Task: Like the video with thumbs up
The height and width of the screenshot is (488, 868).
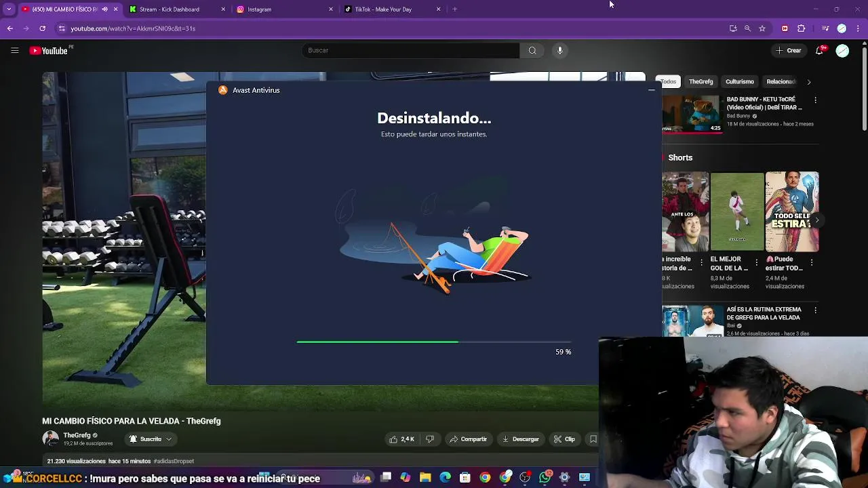Action: 401,439
